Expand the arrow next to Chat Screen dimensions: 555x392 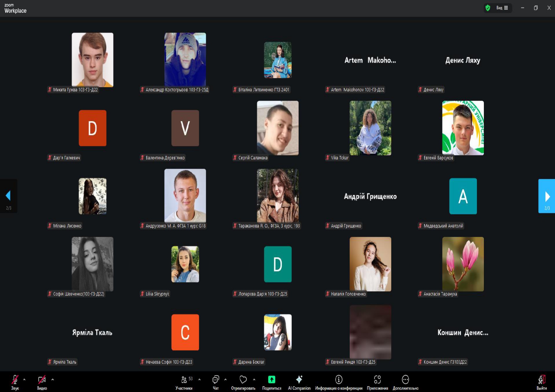pyautogui.click(x=225, y=379)
